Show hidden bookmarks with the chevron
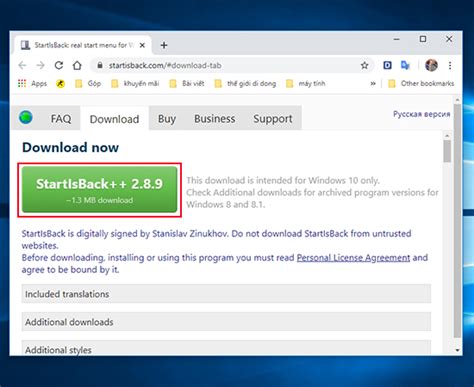 tap(373, 83)
